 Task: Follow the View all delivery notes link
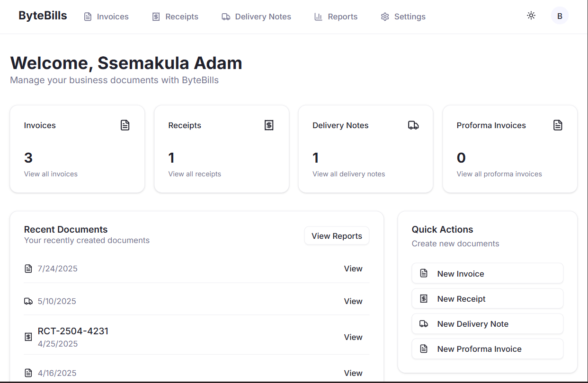click(348, 174)
